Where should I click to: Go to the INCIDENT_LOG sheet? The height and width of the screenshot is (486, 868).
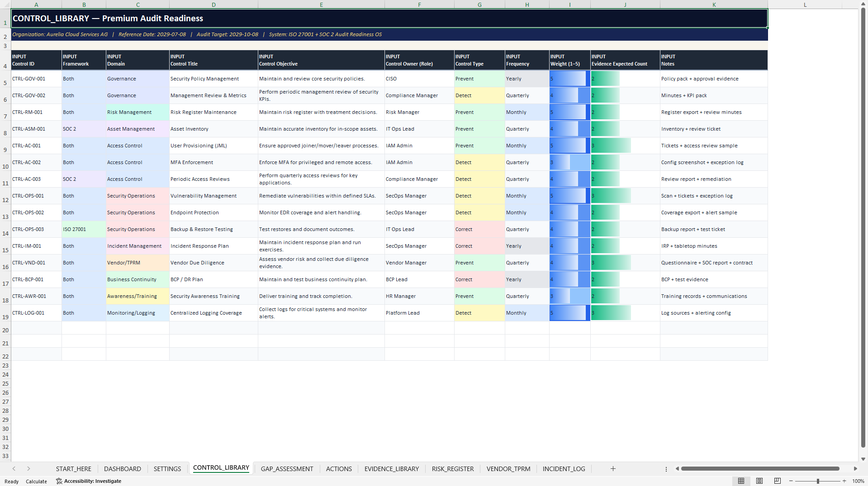coord(564,469)
